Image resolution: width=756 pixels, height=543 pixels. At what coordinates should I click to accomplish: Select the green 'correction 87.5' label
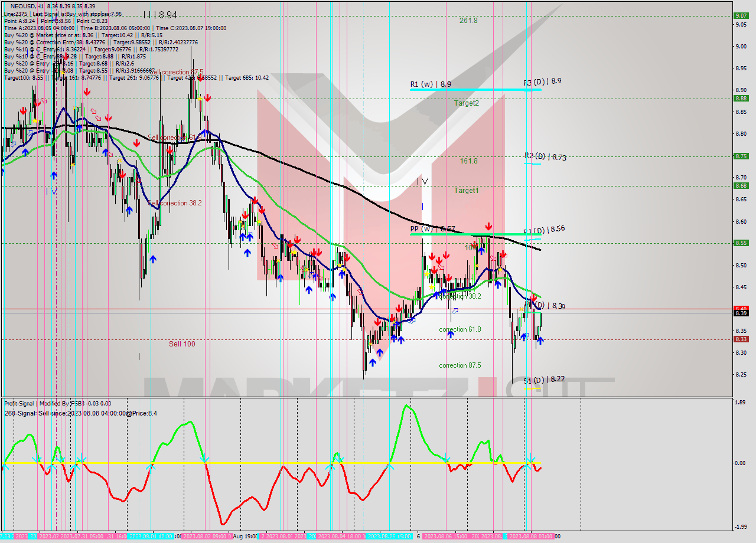(460, 365)
